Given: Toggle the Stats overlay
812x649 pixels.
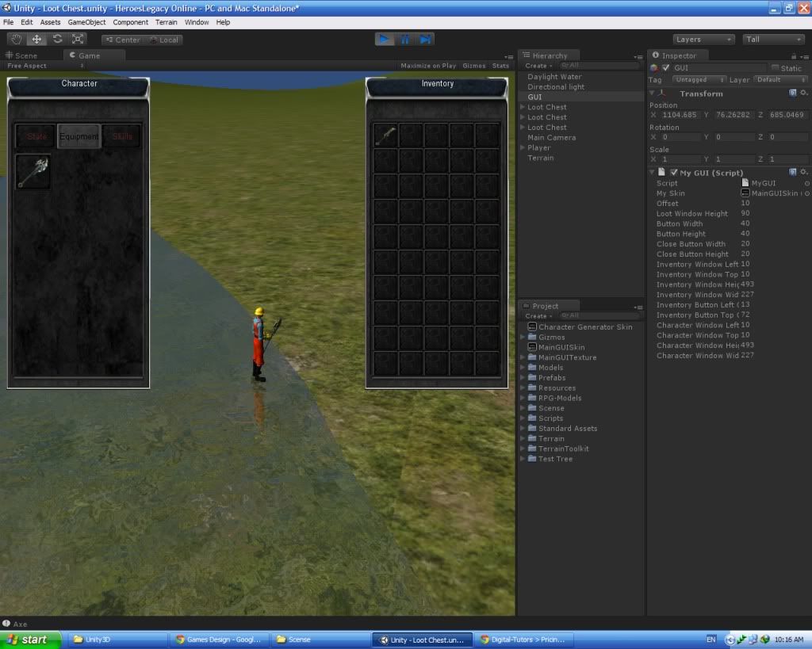Looking at the screenshot, I should click(500, 66).
